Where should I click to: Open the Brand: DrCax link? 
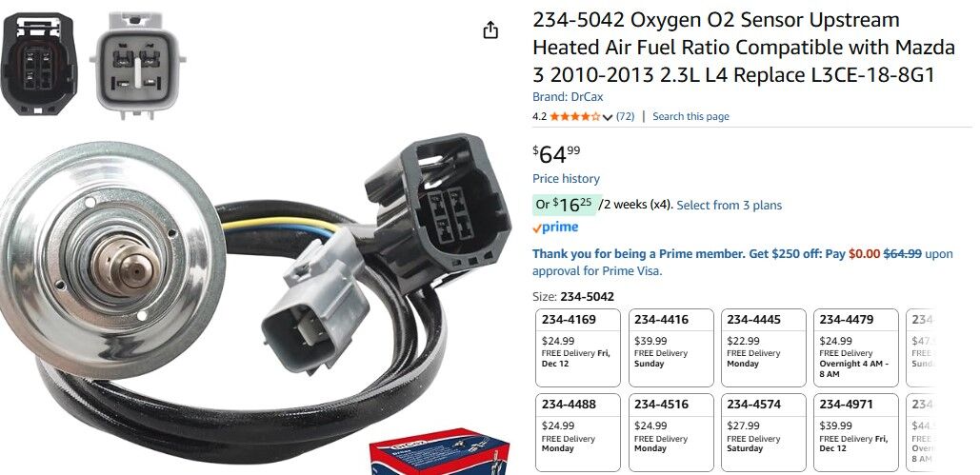tap(568, 97)
